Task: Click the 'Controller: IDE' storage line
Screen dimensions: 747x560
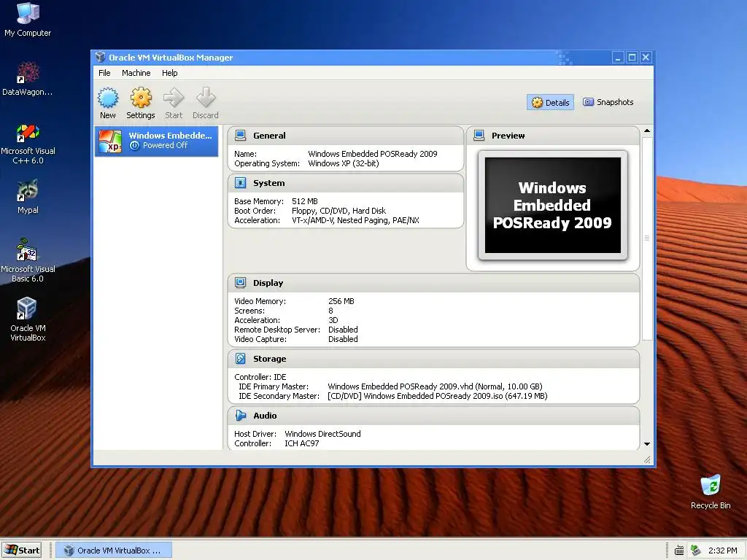Action: [x=260, y=377]
